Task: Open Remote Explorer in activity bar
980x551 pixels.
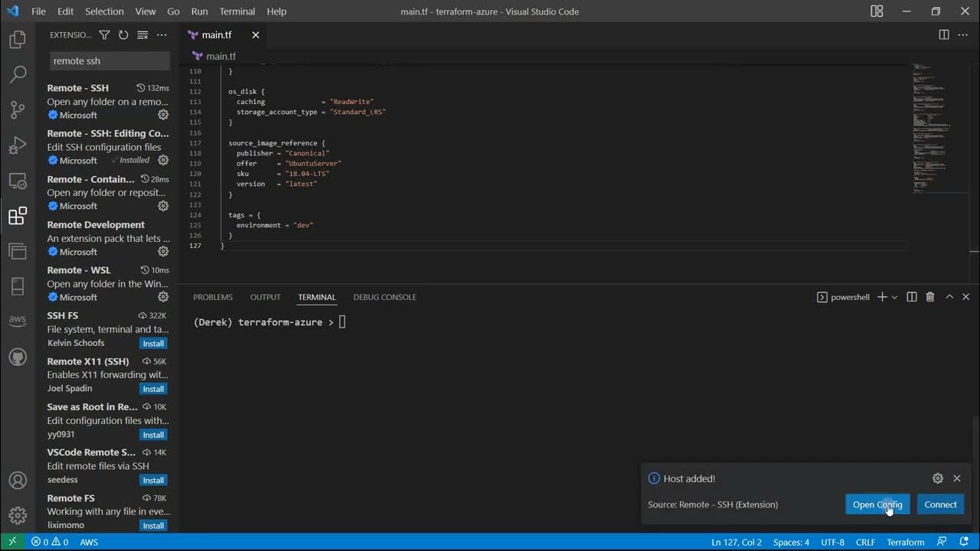Action: (18, 181)
